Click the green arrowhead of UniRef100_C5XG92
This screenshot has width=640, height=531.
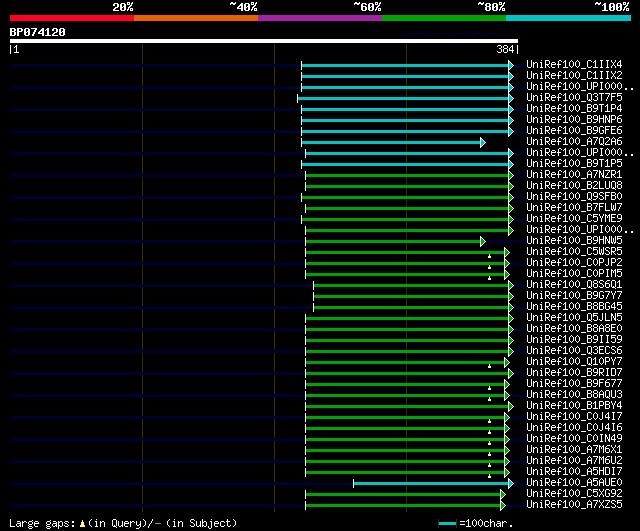(503, 495)
